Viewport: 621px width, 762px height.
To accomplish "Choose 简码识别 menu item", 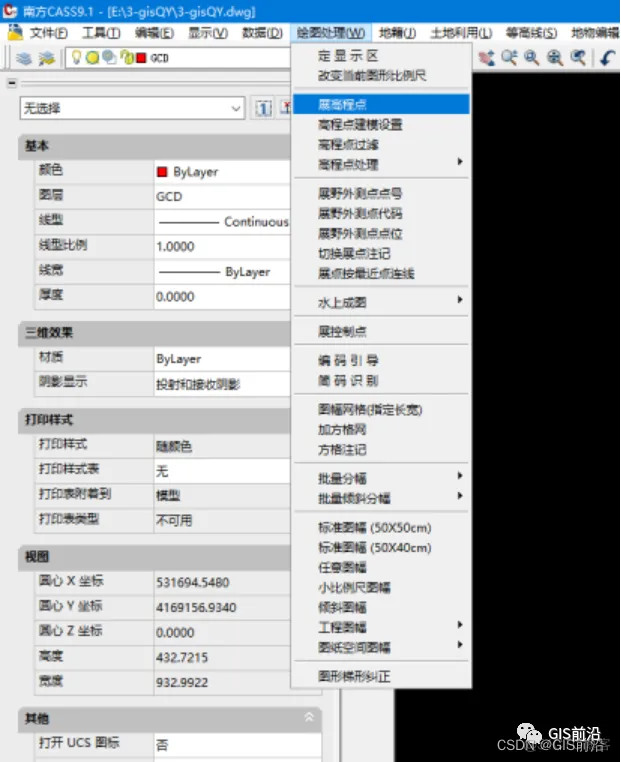I will coord(381,381).
